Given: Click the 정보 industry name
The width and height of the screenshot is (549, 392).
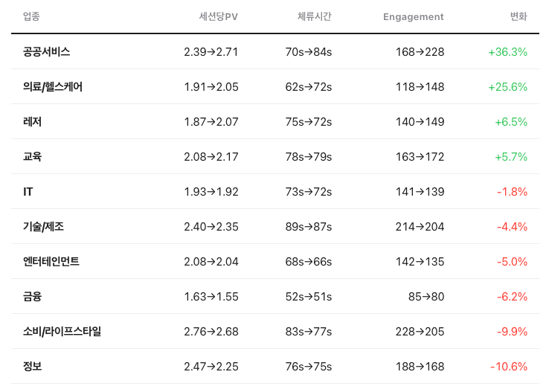Looking at the screenshot, I should point(33,367).
